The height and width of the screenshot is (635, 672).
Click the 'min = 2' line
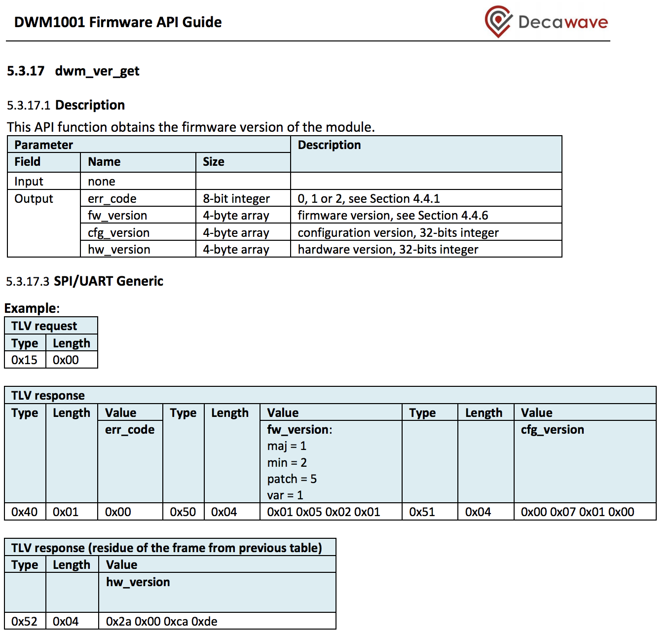click(x=287, y=463)
